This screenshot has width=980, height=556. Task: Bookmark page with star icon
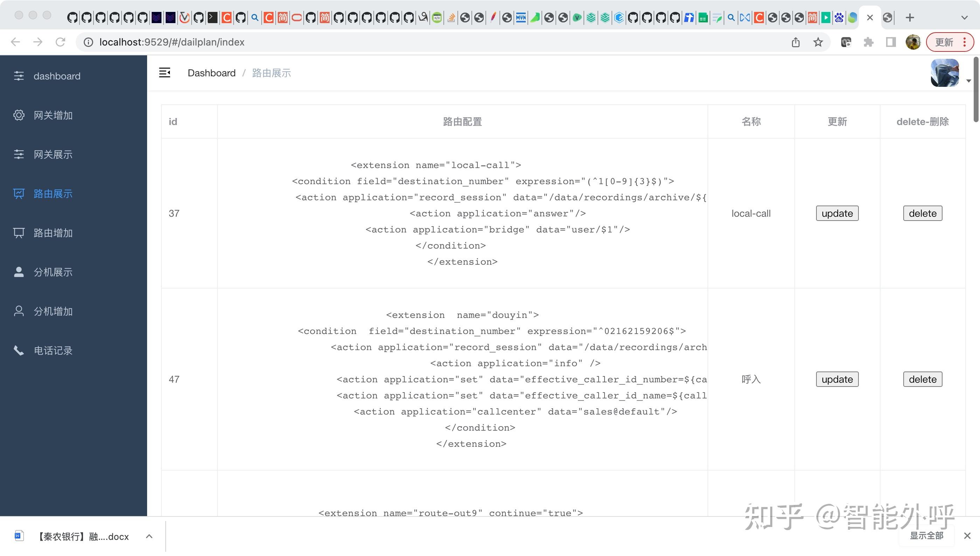(x=818, y=42)
